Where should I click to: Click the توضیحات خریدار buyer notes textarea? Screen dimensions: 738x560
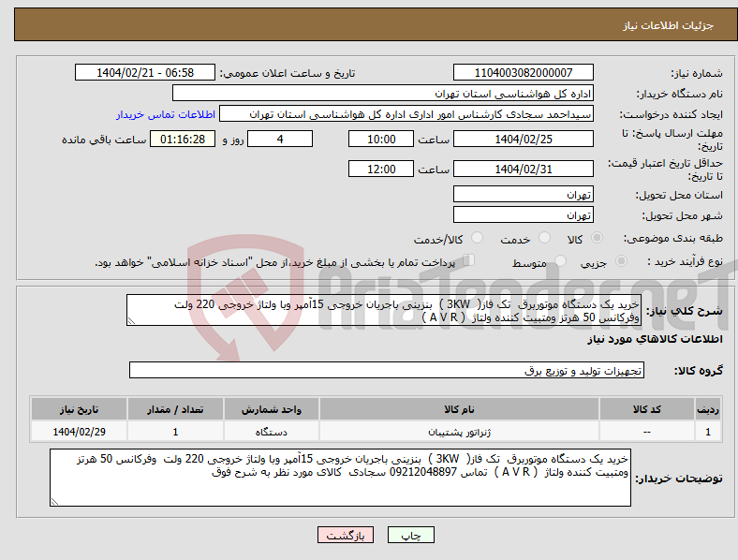click(x=340, y=478)
